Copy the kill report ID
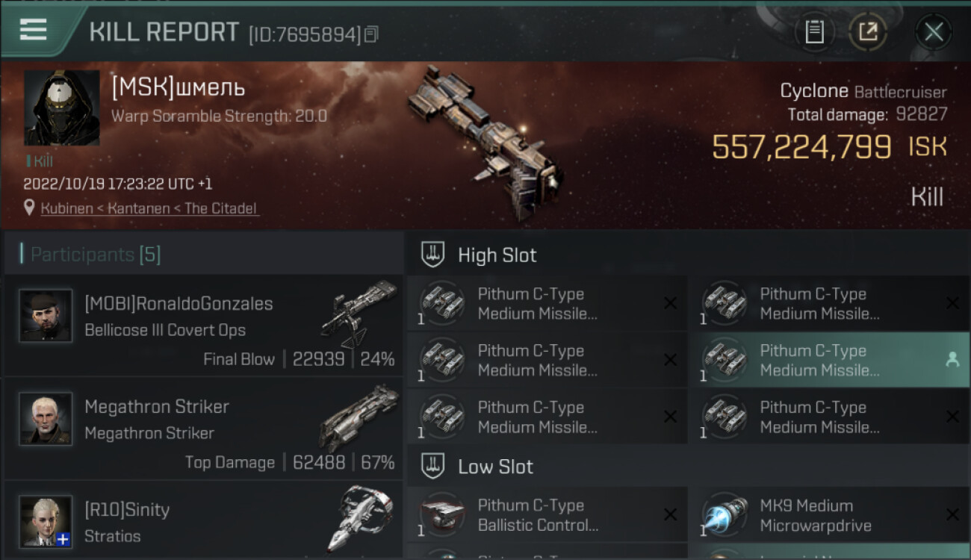The image size is (971, 560). coord(372,34)
